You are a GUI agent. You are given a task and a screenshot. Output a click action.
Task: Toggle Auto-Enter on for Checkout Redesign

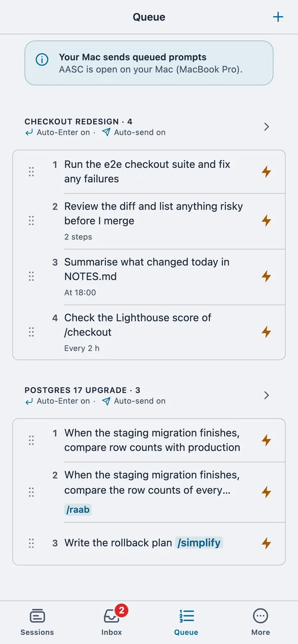58,132
